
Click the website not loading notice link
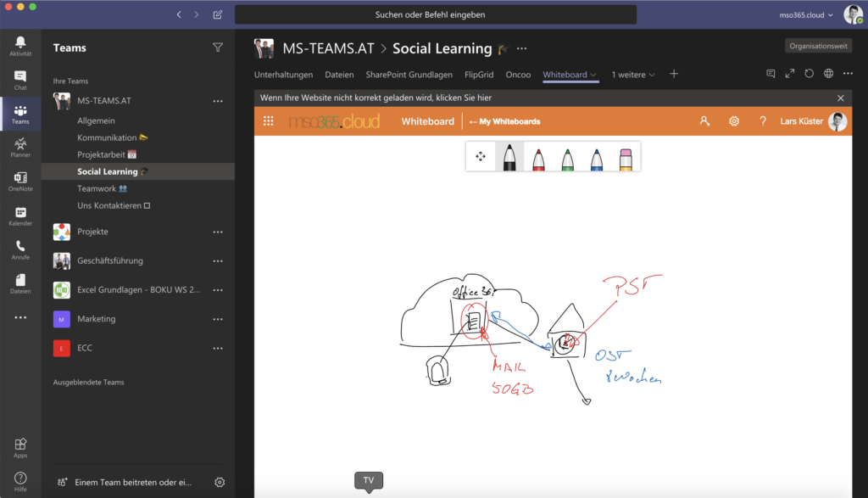376,98
